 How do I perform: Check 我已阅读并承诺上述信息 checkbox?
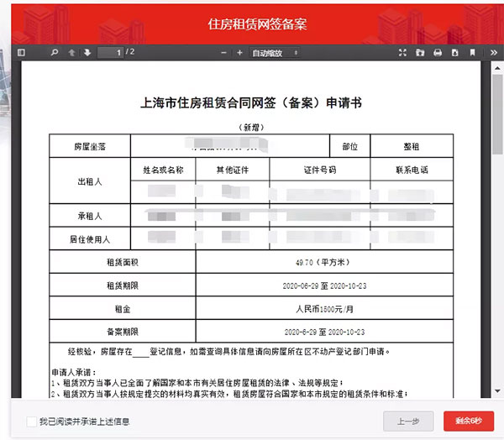tap(32, 422)
